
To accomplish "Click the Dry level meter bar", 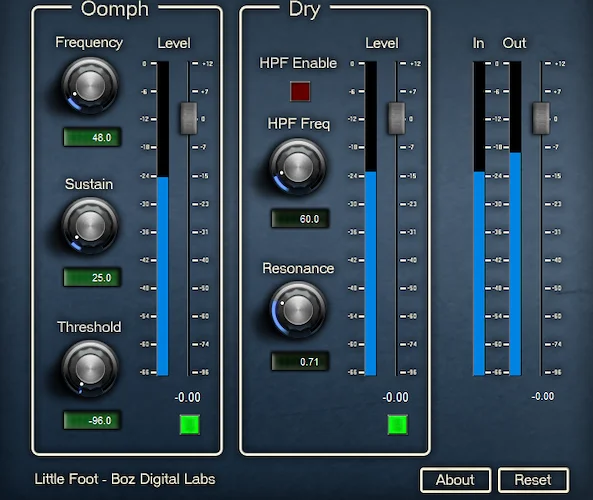I will point(371,219).
